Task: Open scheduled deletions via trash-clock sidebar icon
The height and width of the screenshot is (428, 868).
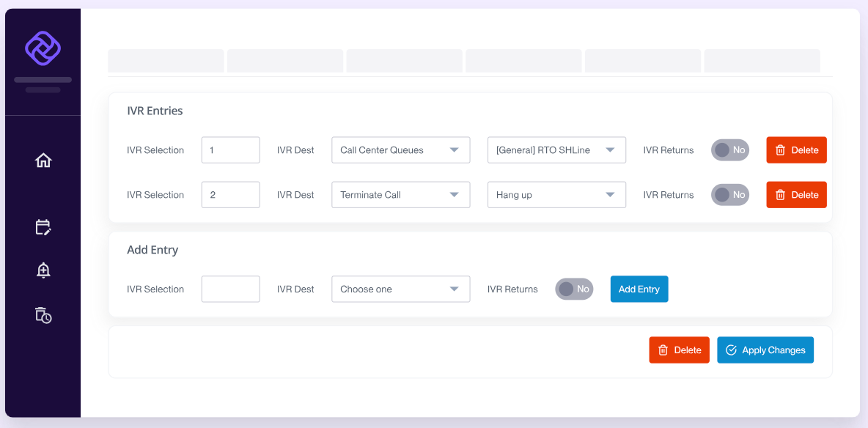Action: click(x=43, y=316)
